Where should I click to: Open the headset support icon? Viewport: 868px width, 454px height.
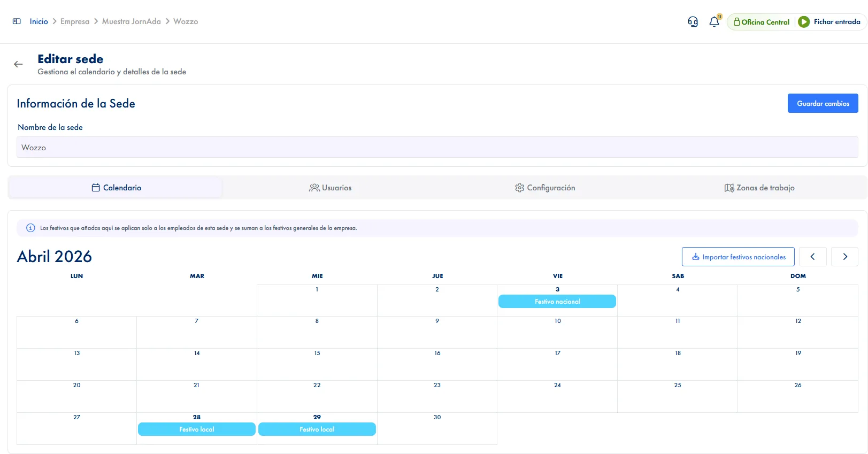(693, 22)
